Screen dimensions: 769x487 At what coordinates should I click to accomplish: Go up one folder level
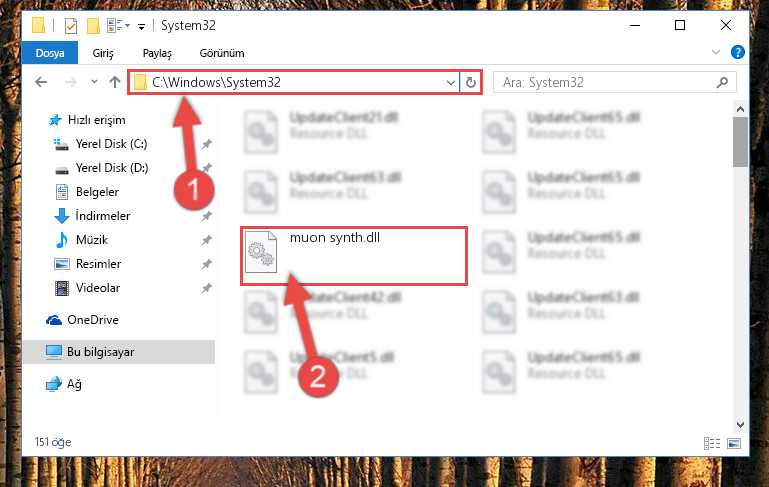click(x=115, y=82)
